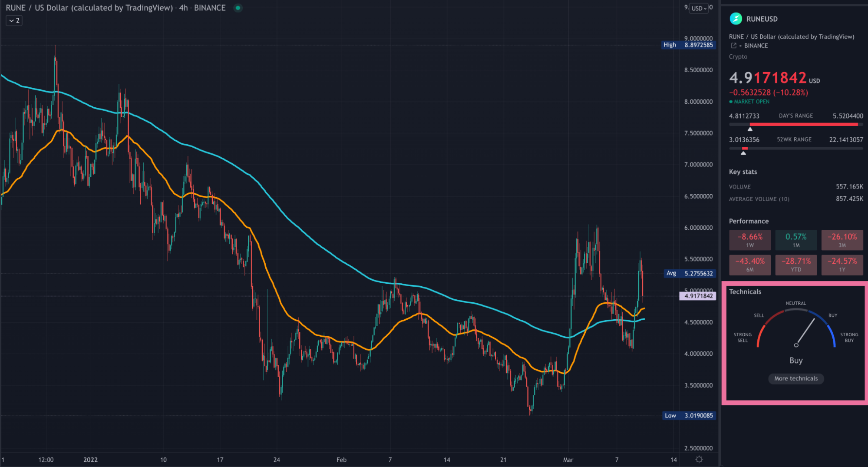Click the RUNEUSD symbol logo icon
Image resolution: width=868 pixels, height=467 pixels.
(736, 19)
